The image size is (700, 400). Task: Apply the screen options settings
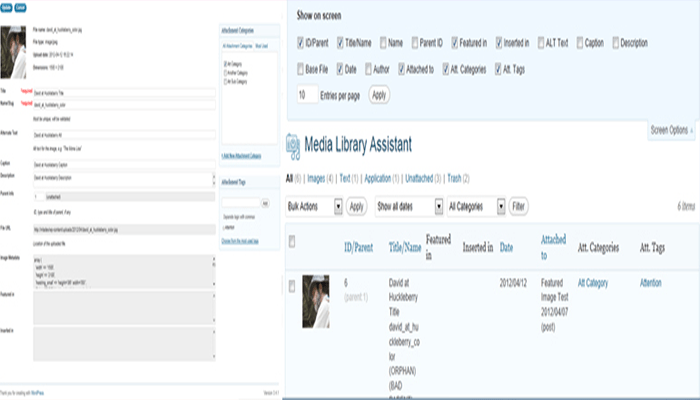coord(379,95)
